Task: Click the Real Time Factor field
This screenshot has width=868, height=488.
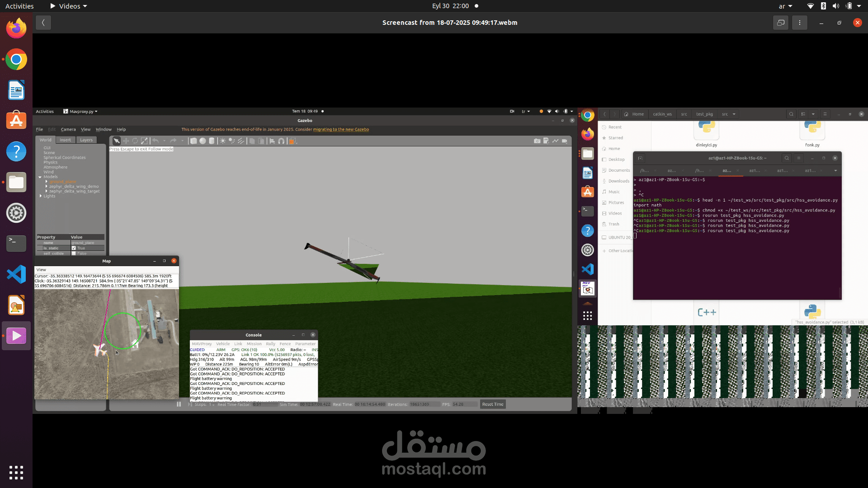Action: (x=264, y=404)
